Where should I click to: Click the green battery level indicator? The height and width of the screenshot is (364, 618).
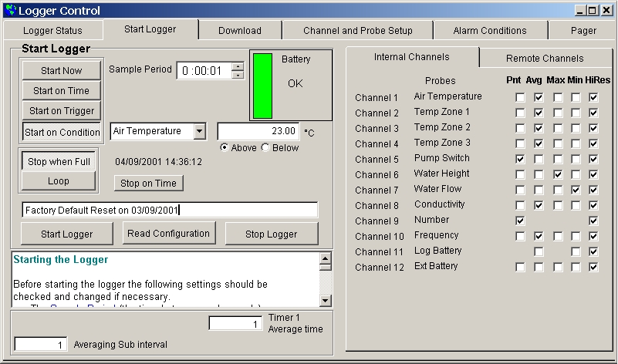[x=262, y=86]
